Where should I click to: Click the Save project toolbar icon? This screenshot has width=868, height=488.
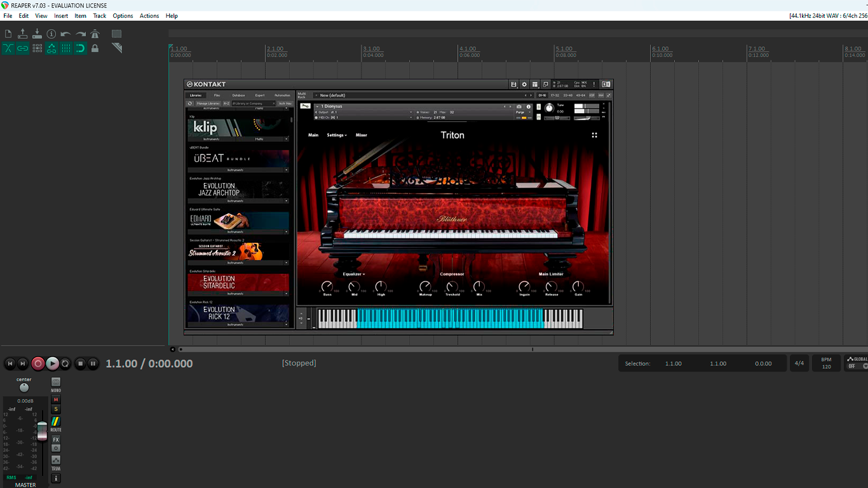click(37, 34)
